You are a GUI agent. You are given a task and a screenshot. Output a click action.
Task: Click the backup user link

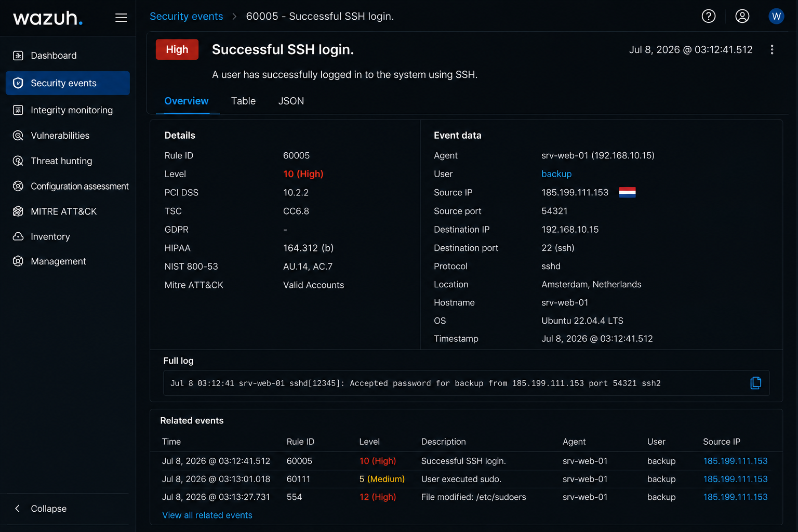tap(556, 174)
